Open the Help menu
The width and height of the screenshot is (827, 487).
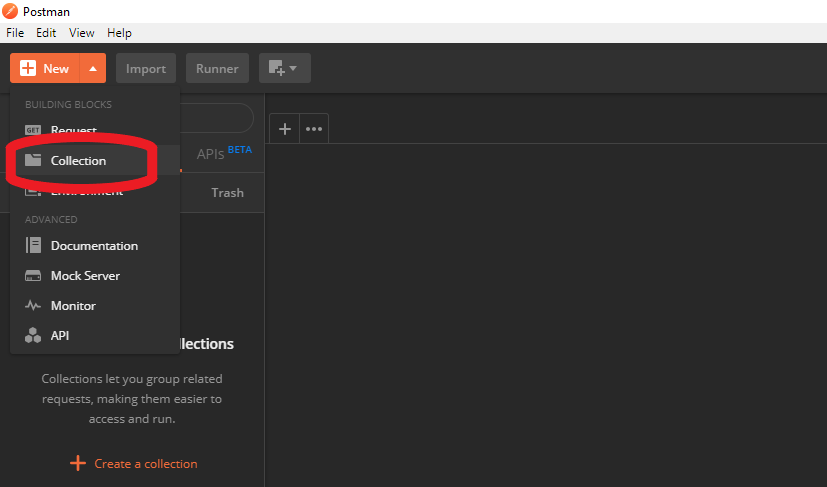coord(119,33)
